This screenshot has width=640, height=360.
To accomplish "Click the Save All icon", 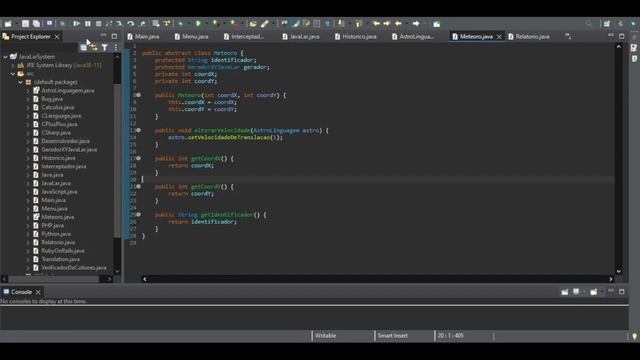I will click(36, 24).
